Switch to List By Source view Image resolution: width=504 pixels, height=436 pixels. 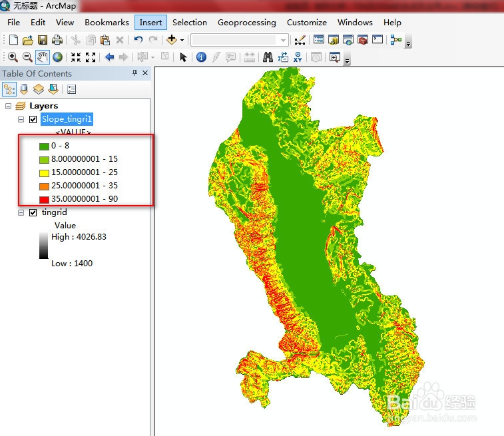[24, 89]
